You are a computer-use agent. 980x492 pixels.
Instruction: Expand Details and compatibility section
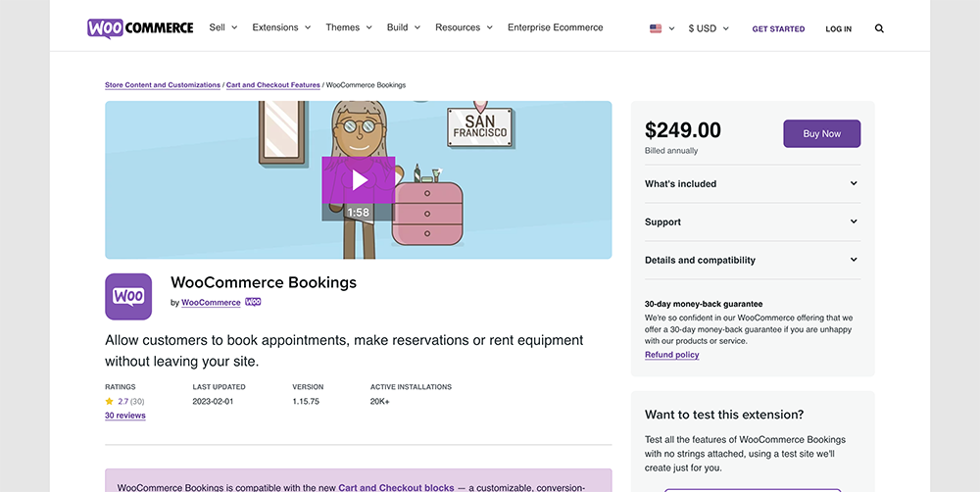pyautogui.click(x=753, y=260)
